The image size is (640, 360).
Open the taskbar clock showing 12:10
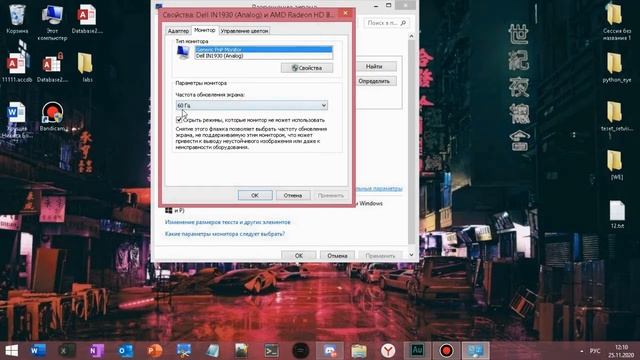[622, 351]
